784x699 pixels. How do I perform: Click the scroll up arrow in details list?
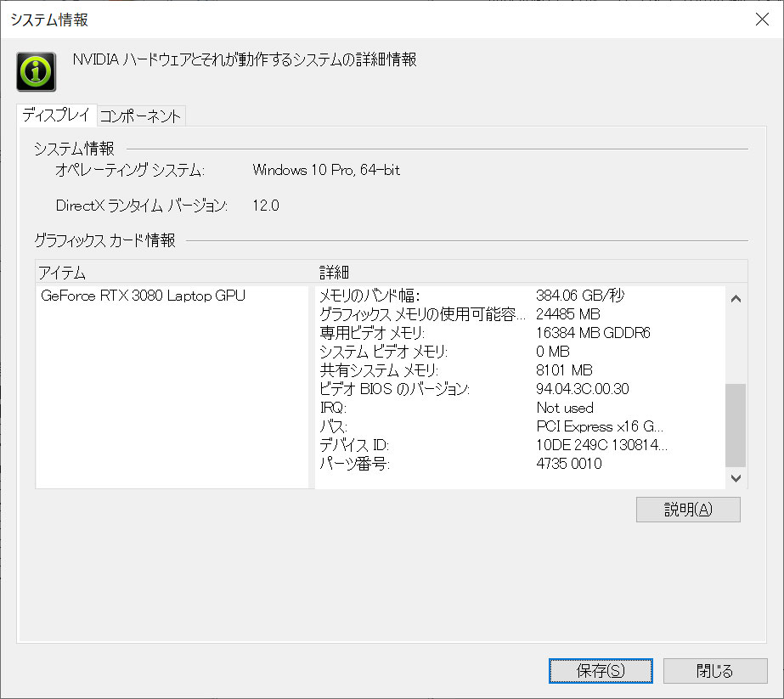pos(736,299)
